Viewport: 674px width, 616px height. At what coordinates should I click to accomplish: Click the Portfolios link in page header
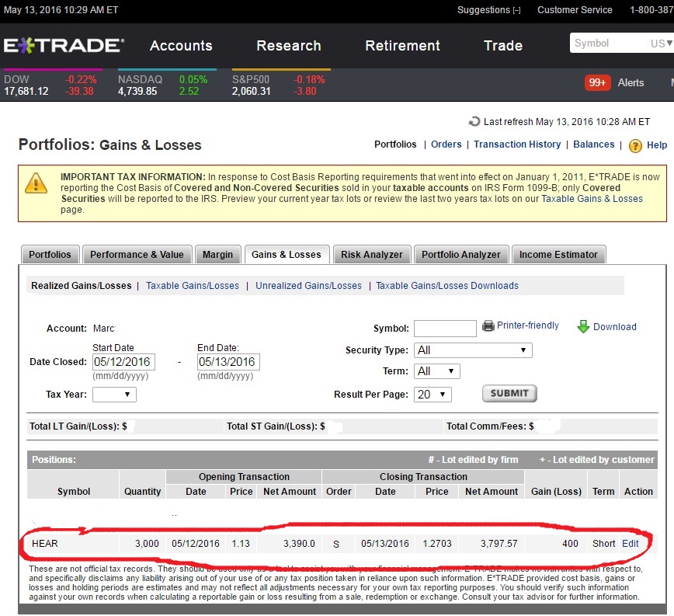click(x=395, y=144)
